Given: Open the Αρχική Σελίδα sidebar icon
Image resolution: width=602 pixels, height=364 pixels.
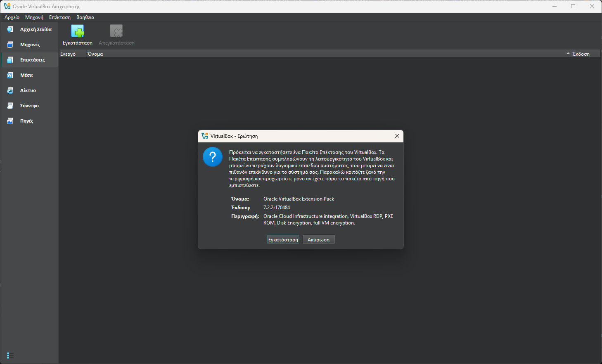Looking at the screenshot, I should [10, 29].
